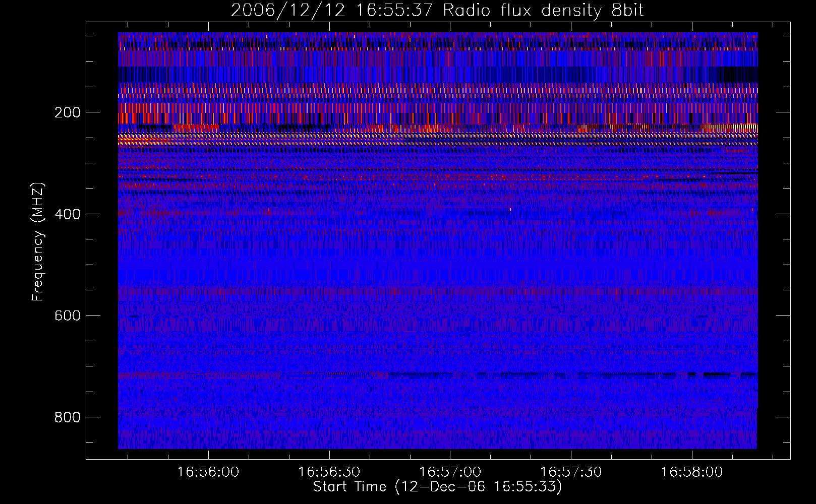Click the 200 frequency tick label
Viewport: 816px width, 504px height.
tap(68, 112)
